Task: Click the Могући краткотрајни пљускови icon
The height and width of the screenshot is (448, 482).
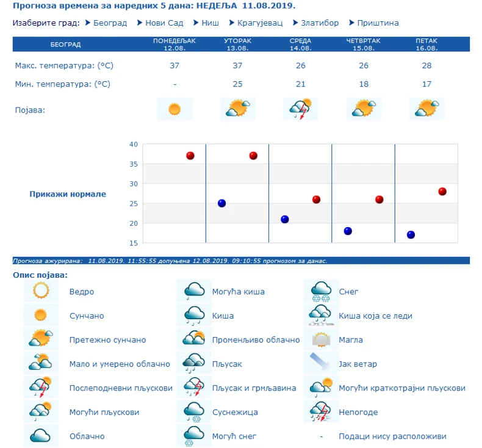Action: [321, 388]
